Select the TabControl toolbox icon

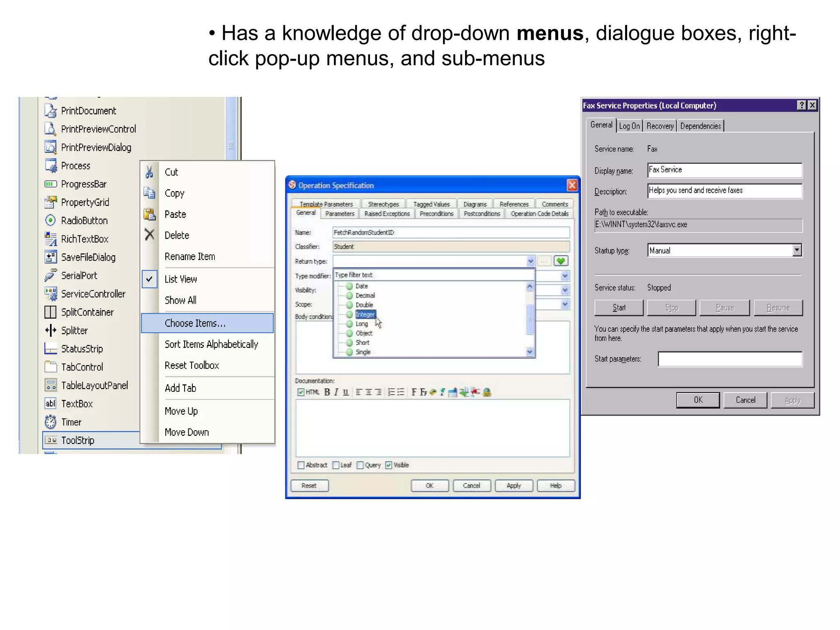click(x=50, y=366)
